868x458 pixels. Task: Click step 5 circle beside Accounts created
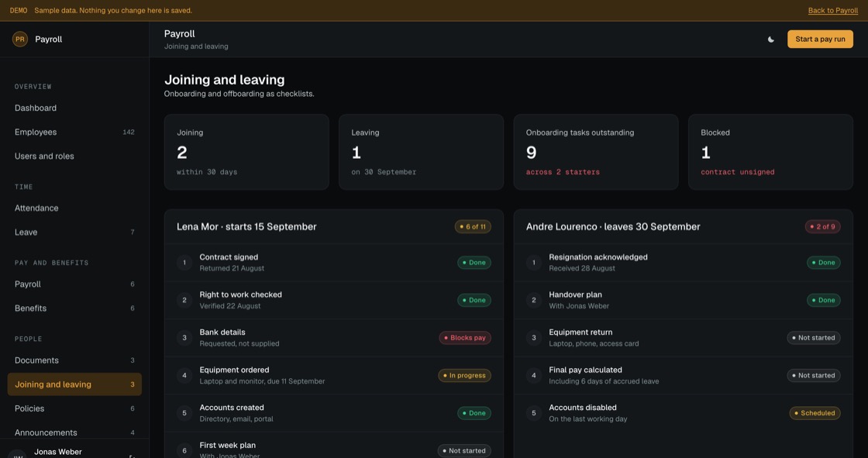click(184, 413)
